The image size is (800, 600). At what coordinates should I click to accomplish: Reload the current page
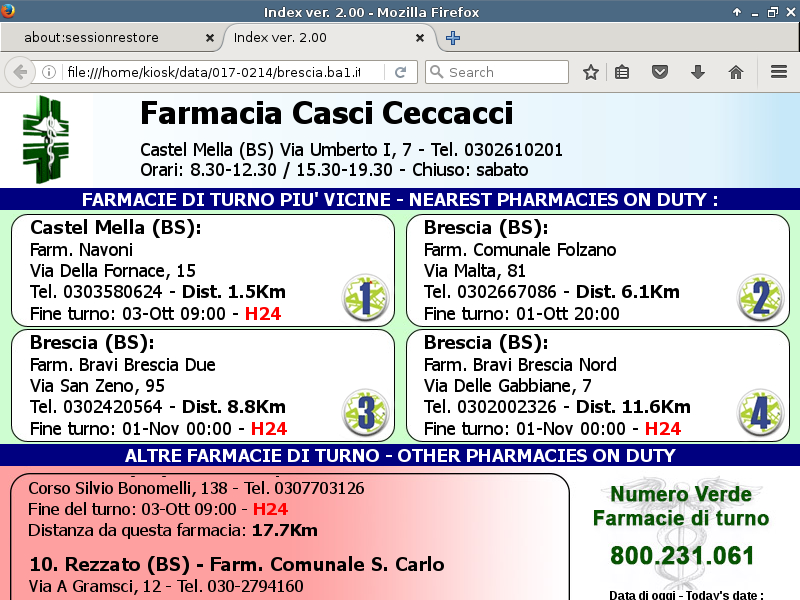click(400, 72)
